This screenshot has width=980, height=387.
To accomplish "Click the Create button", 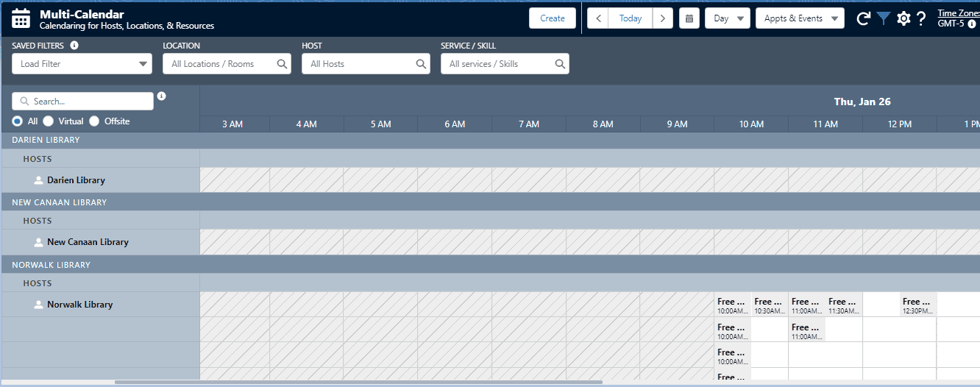I will (552, 18).
